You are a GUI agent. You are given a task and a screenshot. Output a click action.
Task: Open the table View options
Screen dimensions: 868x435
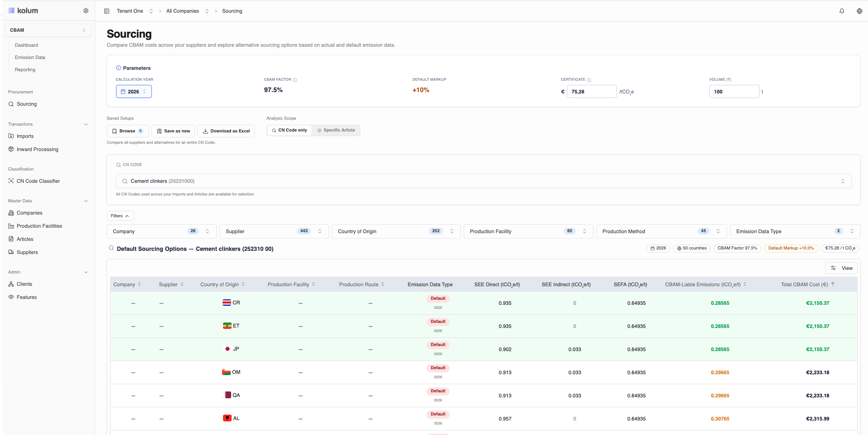[x=841, y=268]
